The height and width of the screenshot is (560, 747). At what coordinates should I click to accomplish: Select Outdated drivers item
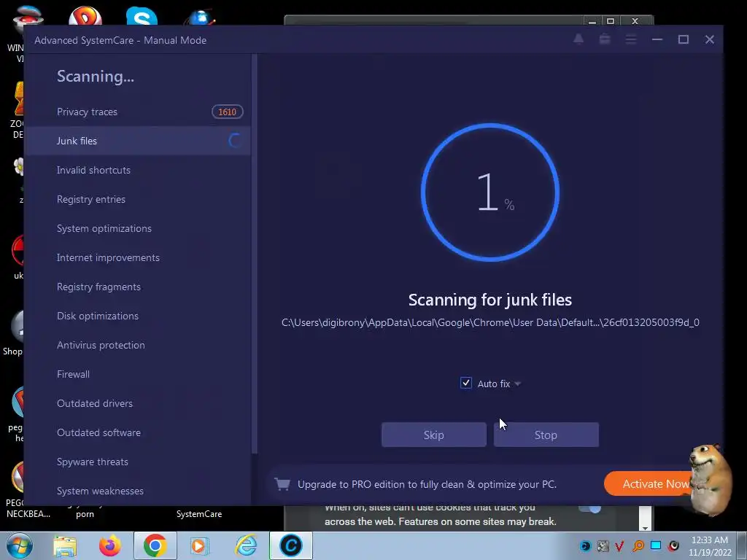[137, 403]
